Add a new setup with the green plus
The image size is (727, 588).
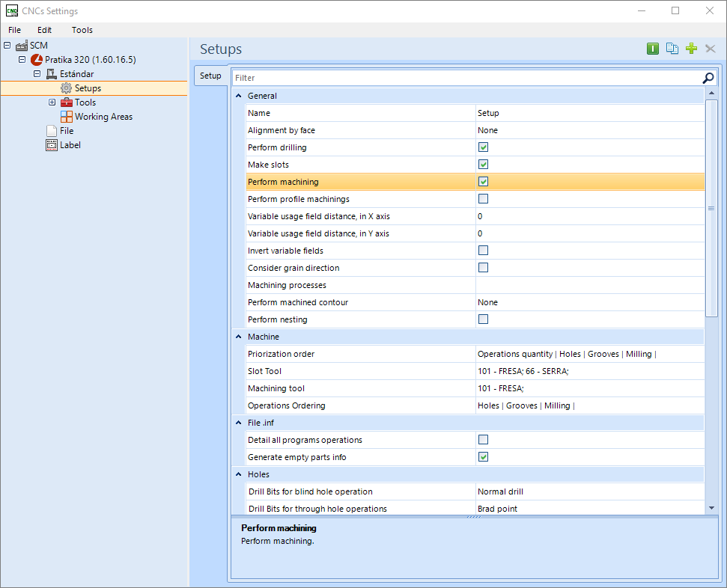pos(691,49)
